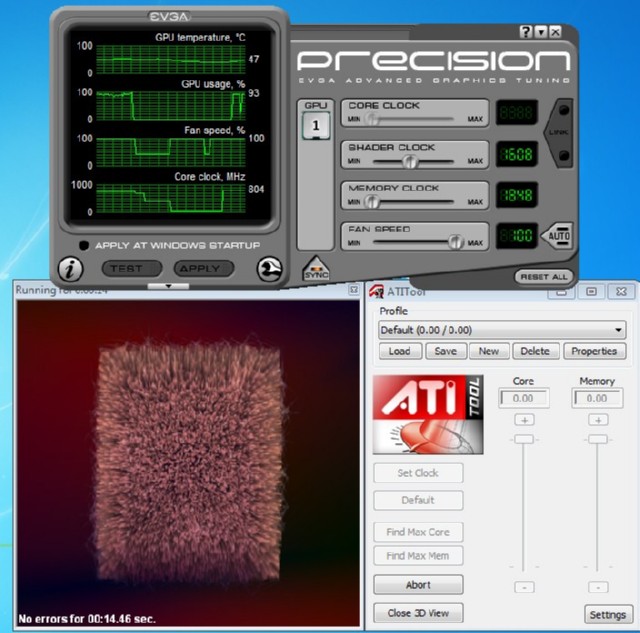Close the EVGA Precision window
640x633 pixels.
point(556,32)
